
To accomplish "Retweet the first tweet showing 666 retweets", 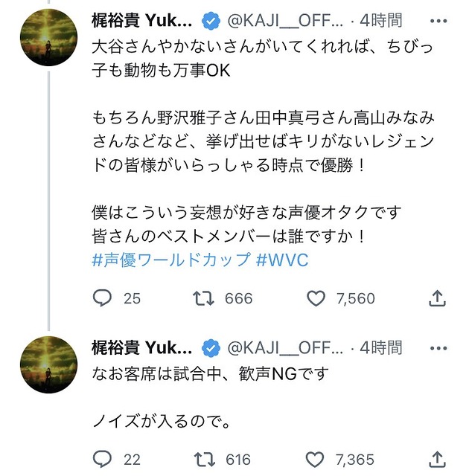I will pos(202,298).
